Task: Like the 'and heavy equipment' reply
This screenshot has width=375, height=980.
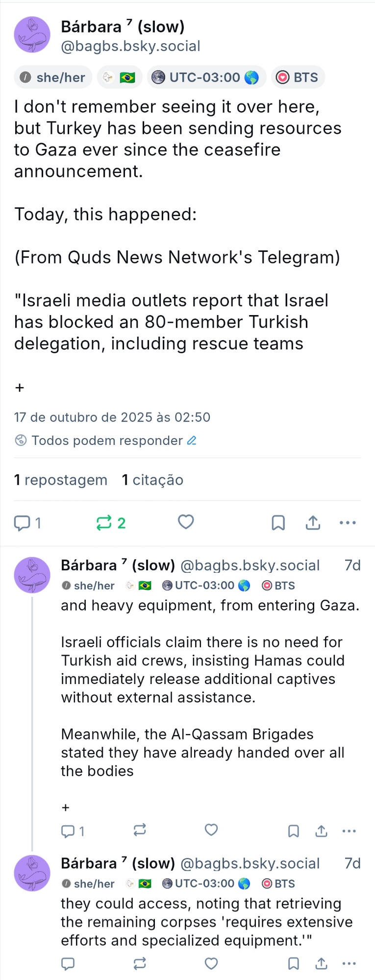Action: (211, 830)
